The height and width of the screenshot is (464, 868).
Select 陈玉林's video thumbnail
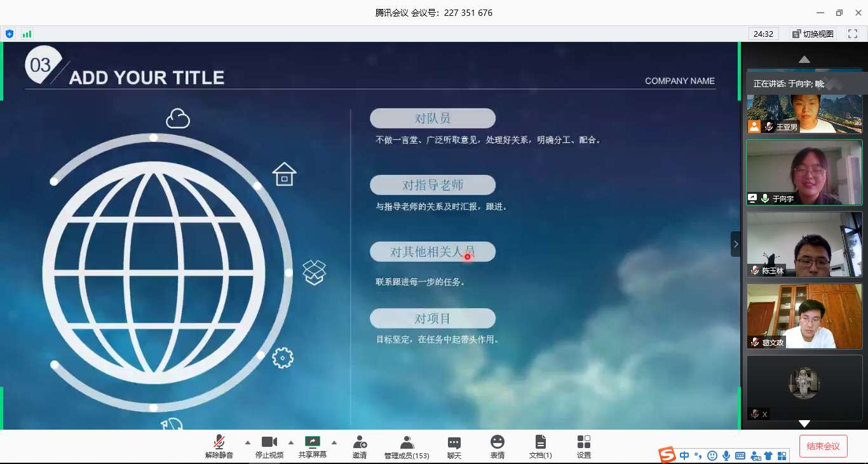(x=804, y=244)
